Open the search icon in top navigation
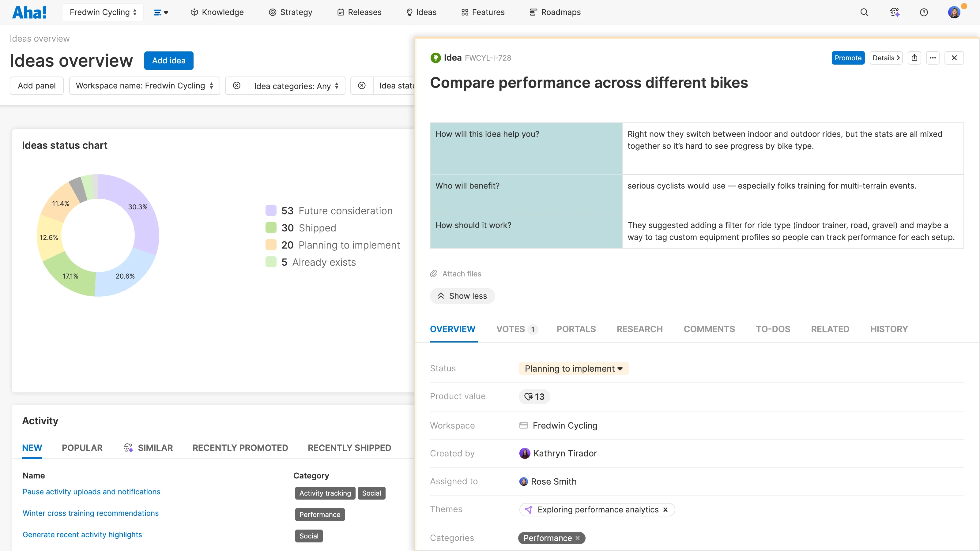This screenshot has height=551, width=980. coord(864,12)
